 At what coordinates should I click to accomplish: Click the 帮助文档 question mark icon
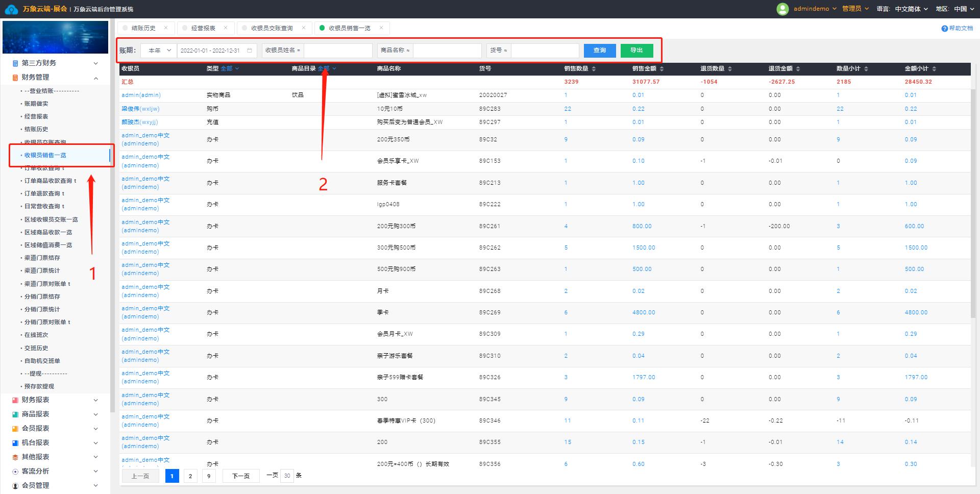point(944,29)
